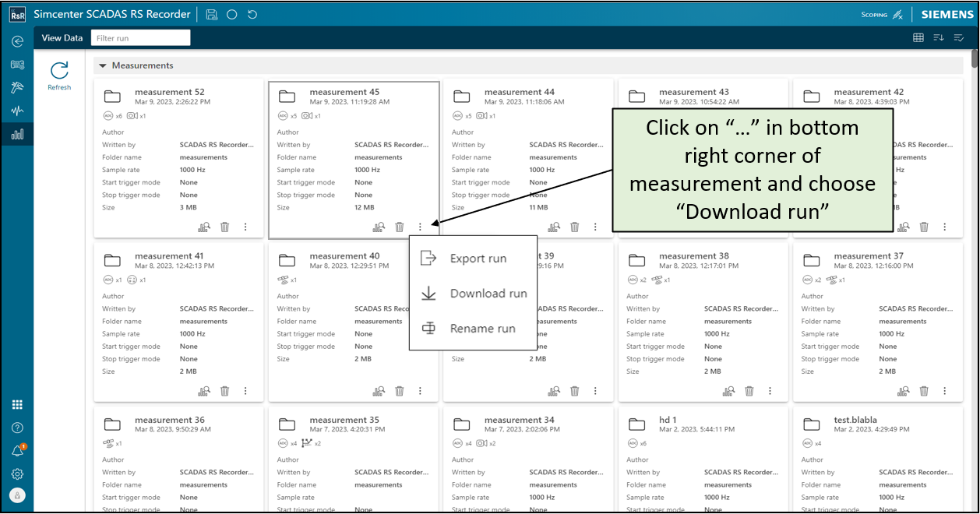Click the Refresh icon

(59, 72)
